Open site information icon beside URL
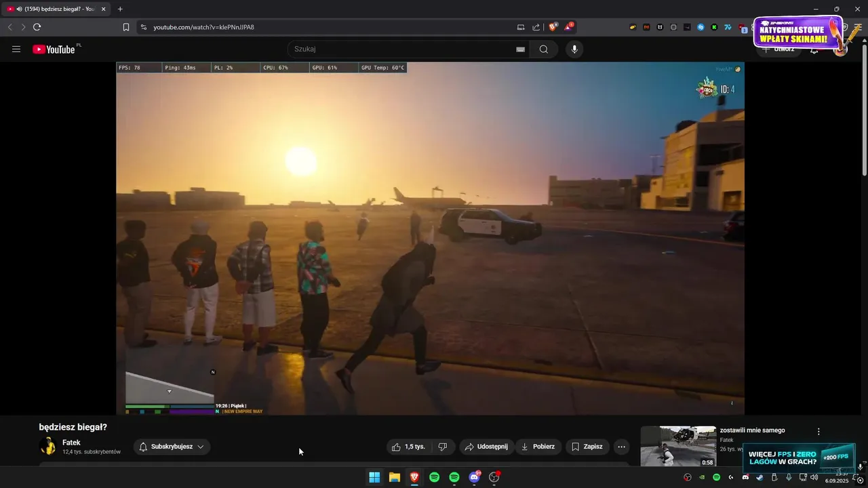868x488 pixels. (x=143, y=27)
